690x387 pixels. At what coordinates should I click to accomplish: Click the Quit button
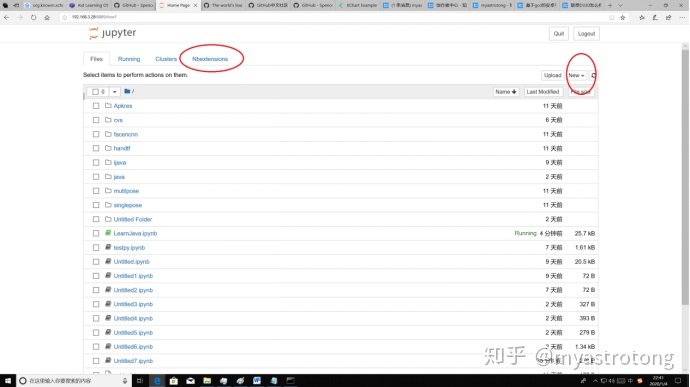point(558,33)
